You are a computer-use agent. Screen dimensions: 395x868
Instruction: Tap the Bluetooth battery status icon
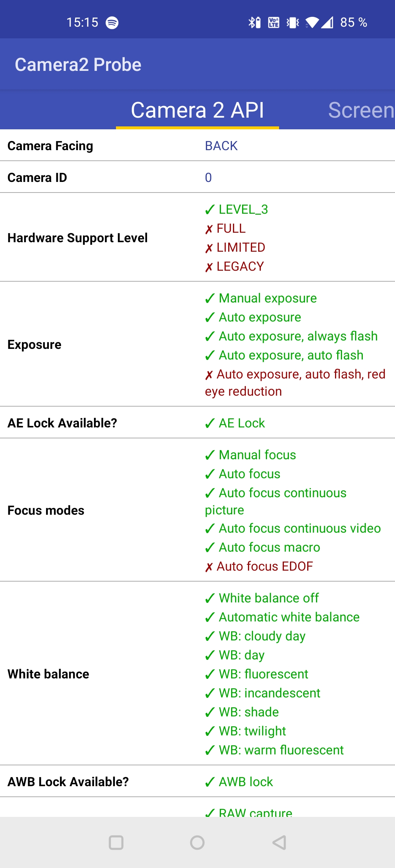pyautogui.click(x=255, y=23)
